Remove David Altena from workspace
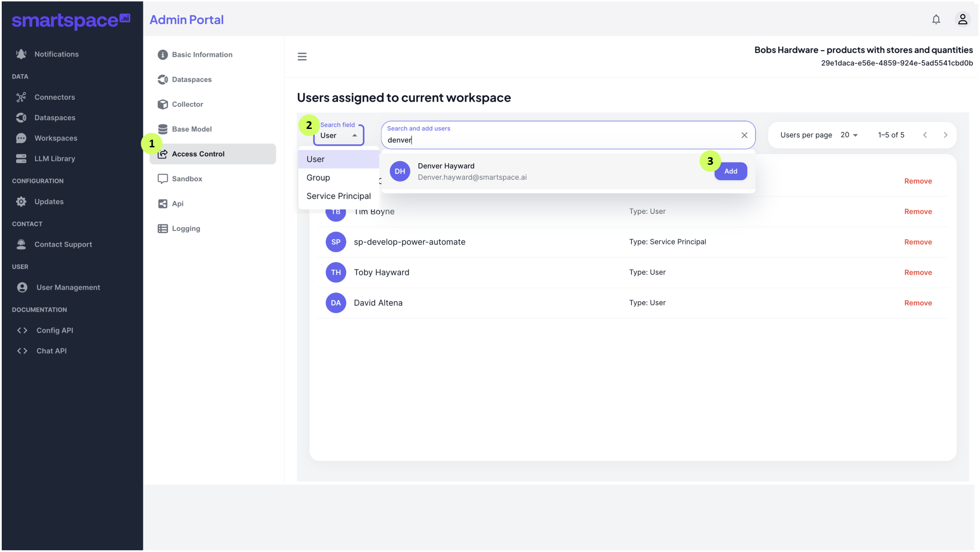 point(918,303)
